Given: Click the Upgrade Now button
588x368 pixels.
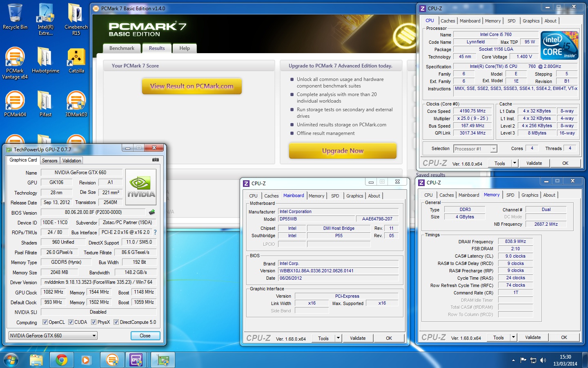Looking at the screenshot, I should point(343,150).
